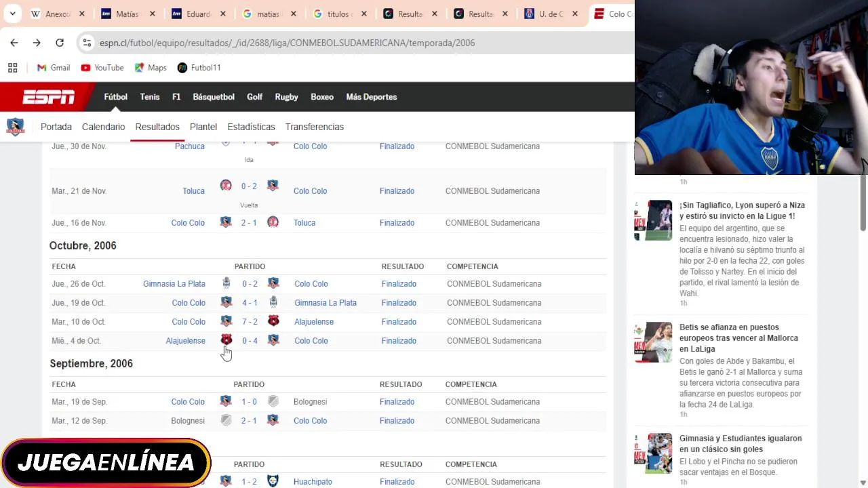Open Toluca link in 21 de Nov. row
868x488 pixels.
coord(193,191)
